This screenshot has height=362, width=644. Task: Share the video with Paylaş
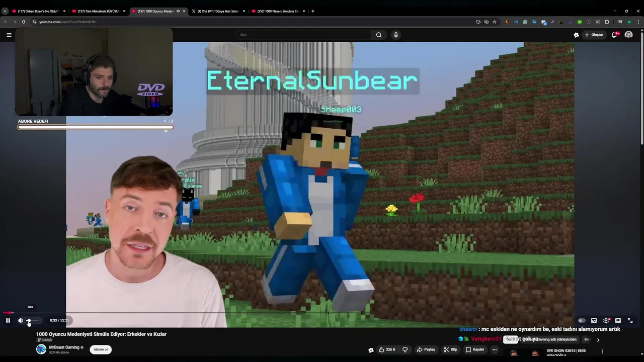tap(426, 349)
